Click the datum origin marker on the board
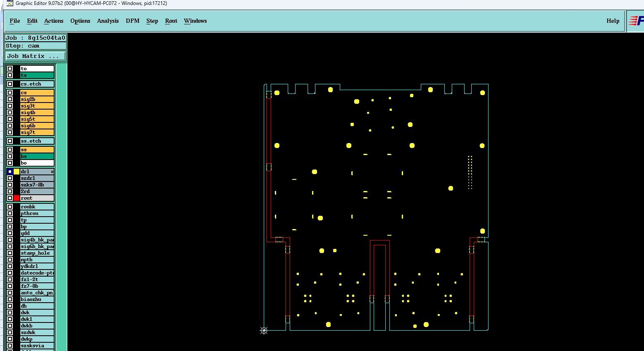Screen dimensions: 644x351 [264, 330]
